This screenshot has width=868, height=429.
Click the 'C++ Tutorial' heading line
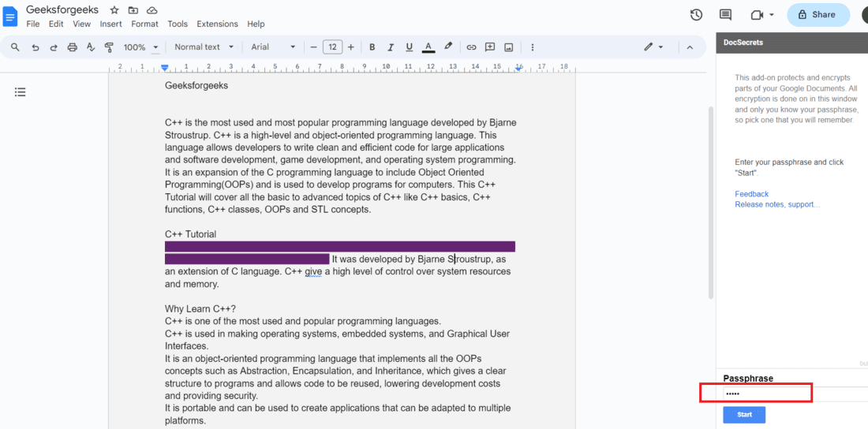click(x=190, y=234)
